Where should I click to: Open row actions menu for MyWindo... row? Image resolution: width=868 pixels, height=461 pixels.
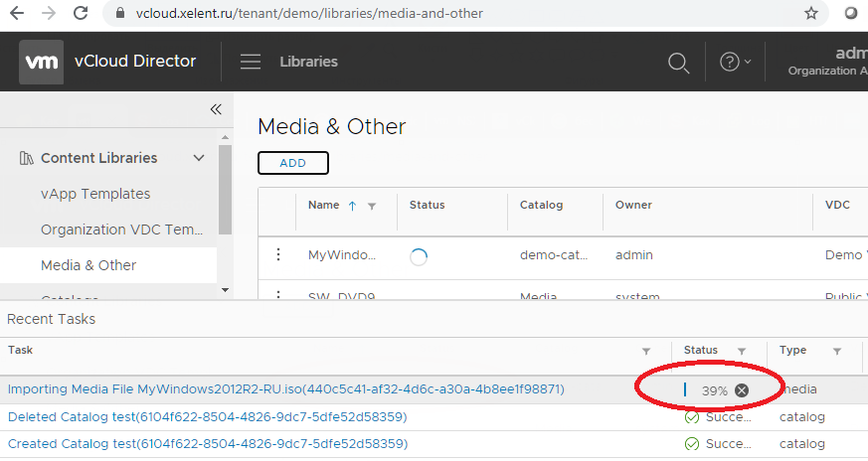[277, 254]
